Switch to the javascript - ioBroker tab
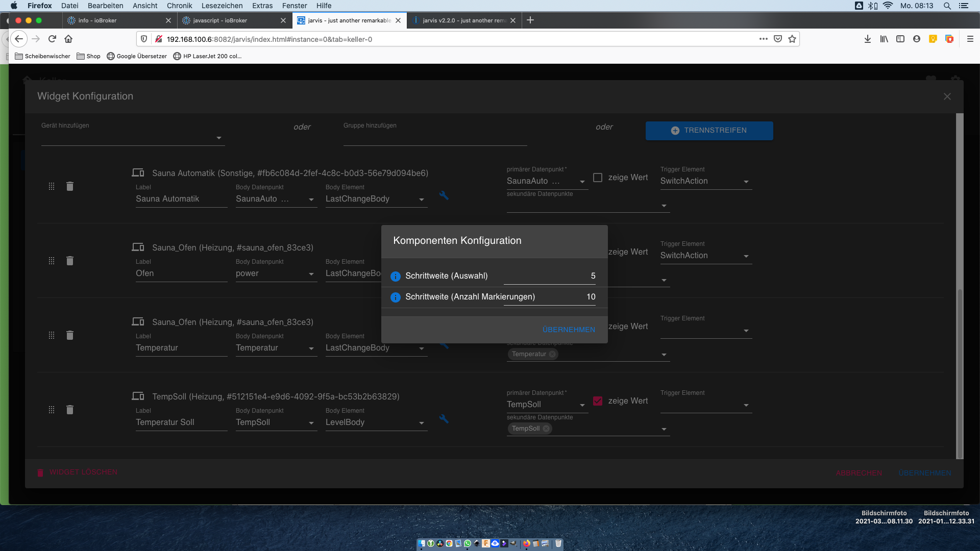Image resolution: width=980 pixels, height=551 pixels. coord(234,20)
